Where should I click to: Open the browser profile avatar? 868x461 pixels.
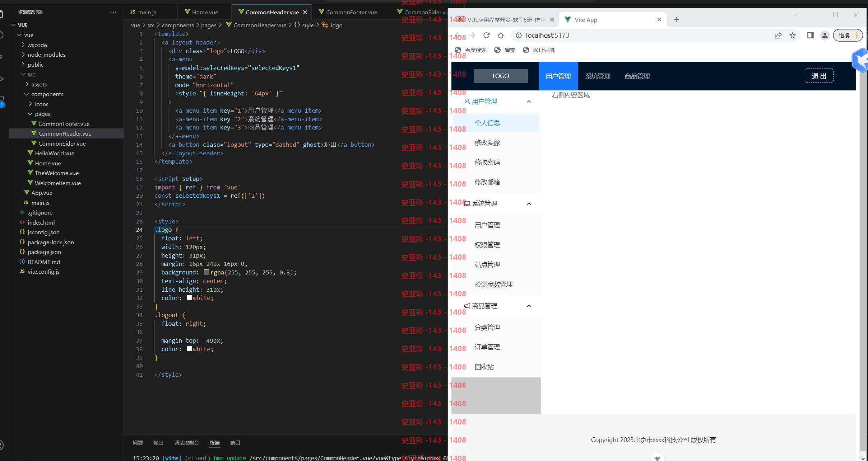pyautogui.click(x=825, y=35)
